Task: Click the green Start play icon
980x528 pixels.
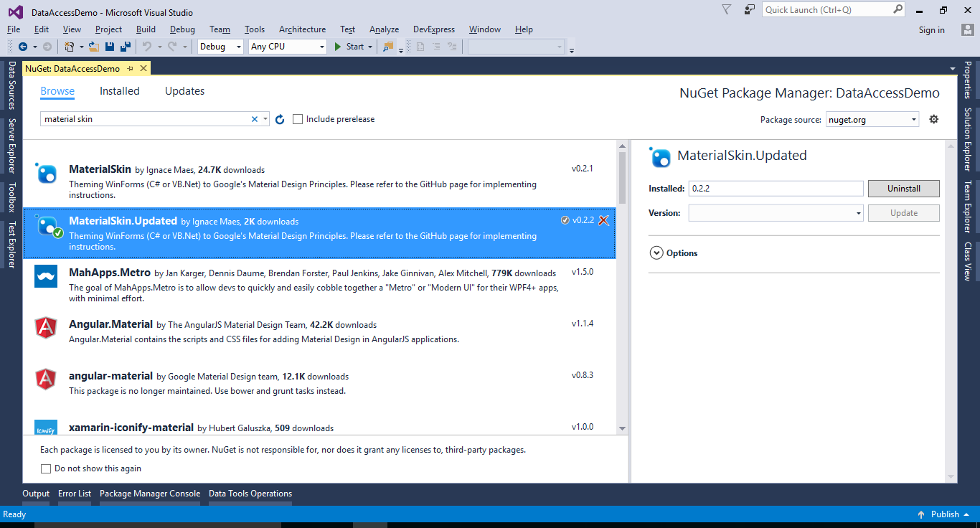Action: click(x=338, y=47)
